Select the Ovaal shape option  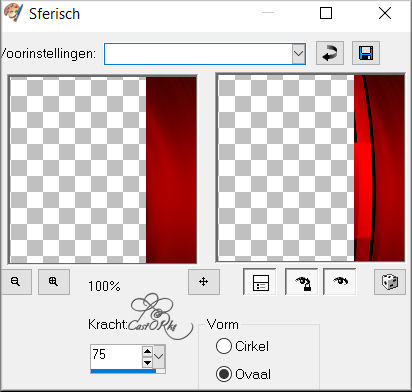243,374
